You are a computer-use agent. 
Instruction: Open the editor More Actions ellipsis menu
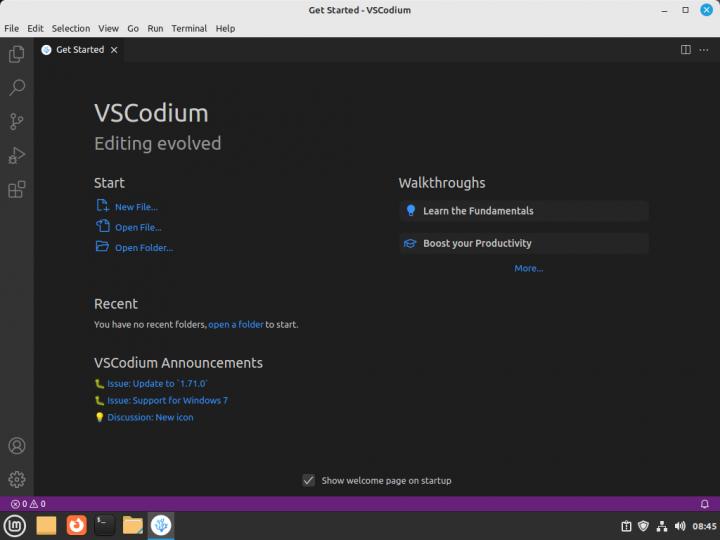click(704, 49)
